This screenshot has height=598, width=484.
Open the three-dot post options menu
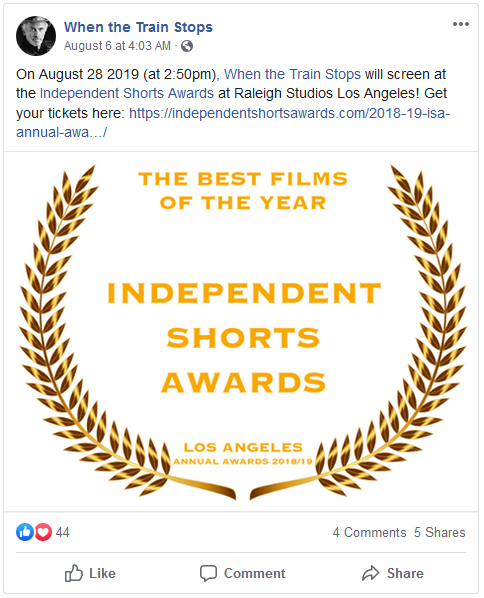461,24
